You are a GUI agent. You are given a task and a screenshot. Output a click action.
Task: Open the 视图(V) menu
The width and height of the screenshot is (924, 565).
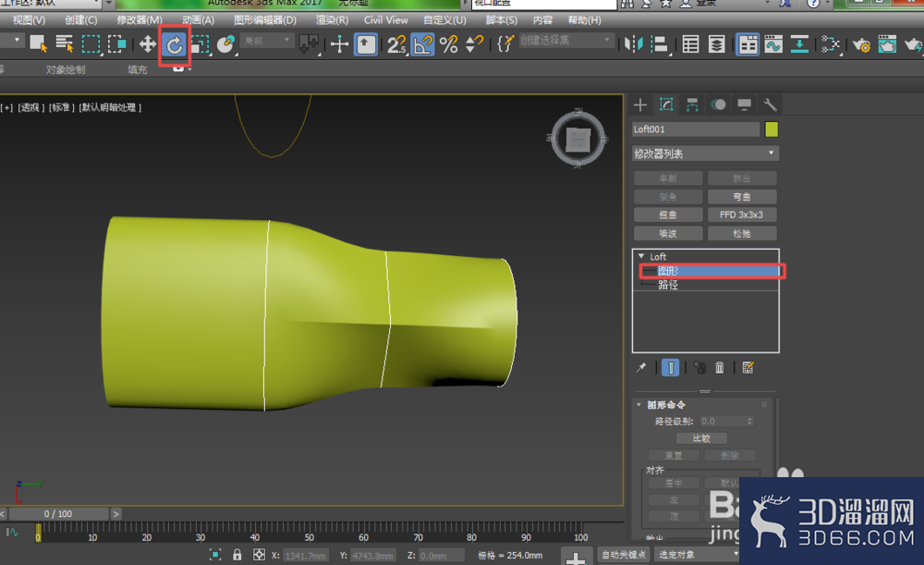pyautogui.click(x=29, y=20)
